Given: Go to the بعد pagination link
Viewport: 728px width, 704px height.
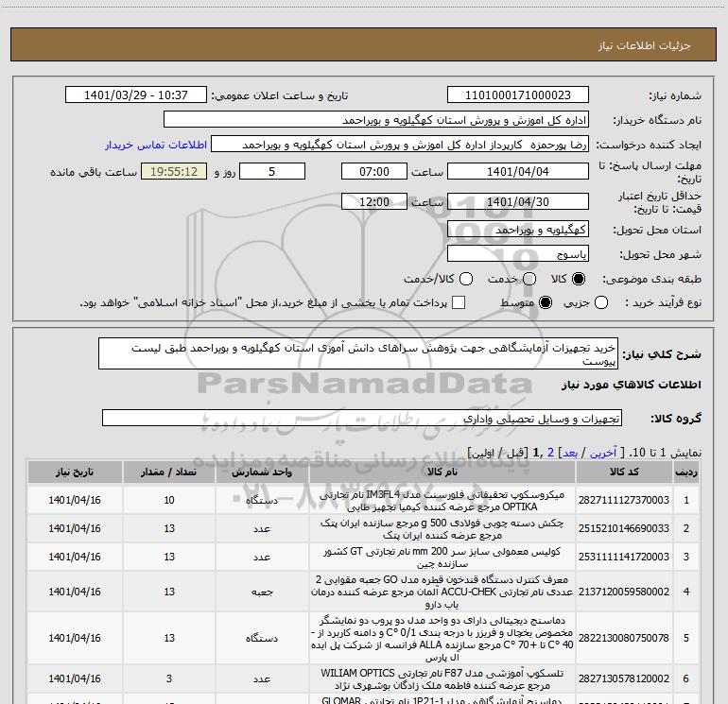Looking at the screenshot, I should pos(570,453).
